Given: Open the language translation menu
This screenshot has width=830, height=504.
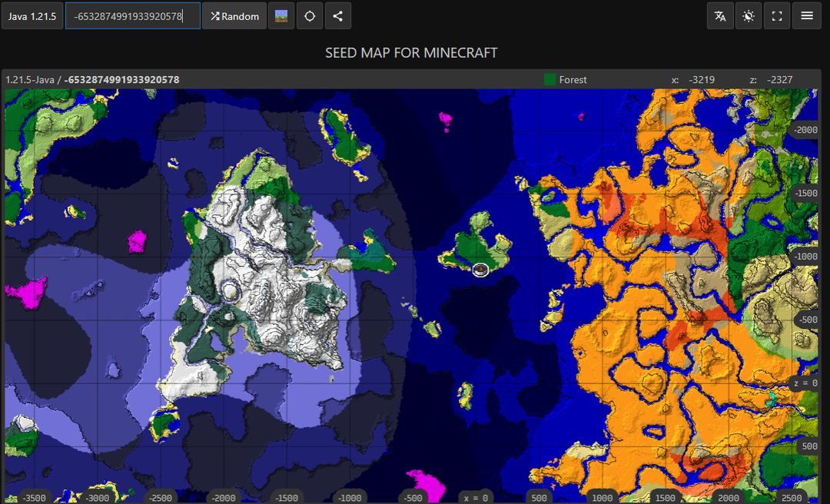Looking at the screenshot, I should (720, 16).
